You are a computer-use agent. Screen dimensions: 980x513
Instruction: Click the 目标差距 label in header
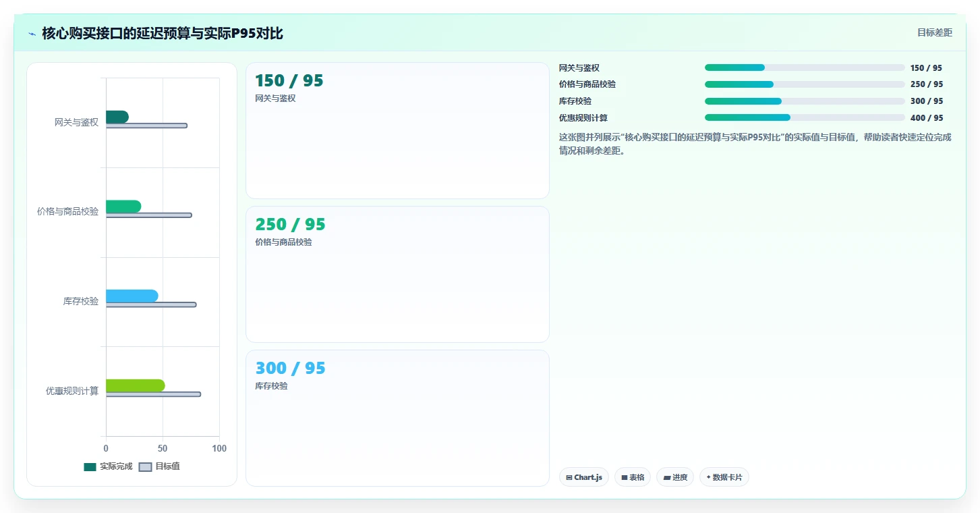pyautogui.click(x=934, y=32)
